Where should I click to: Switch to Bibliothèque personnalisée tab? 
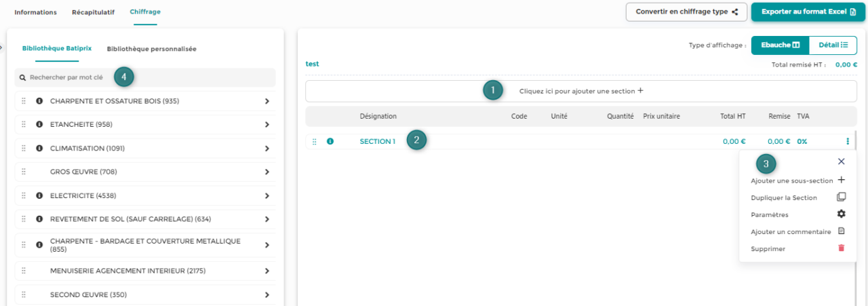pos(151,49)
